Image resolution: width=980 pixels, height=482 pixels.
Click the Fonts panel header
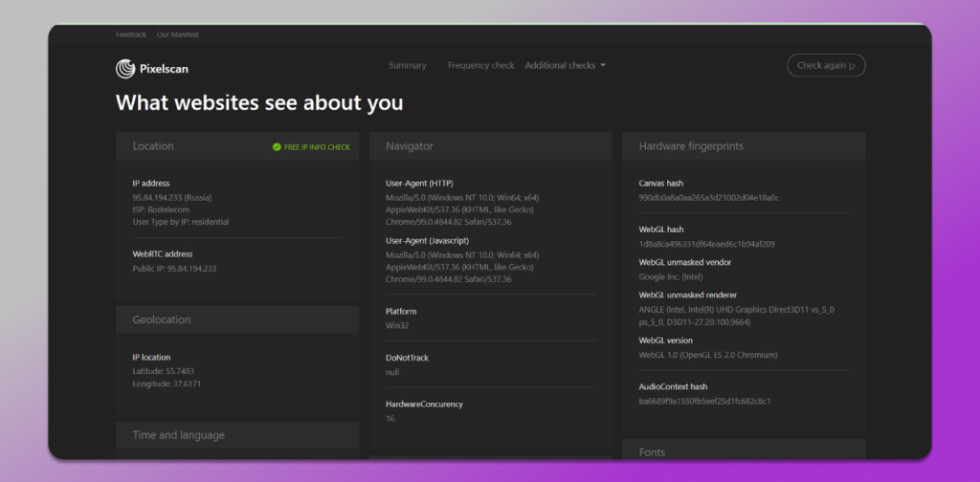pyautogui.click(x=652, y=452)
